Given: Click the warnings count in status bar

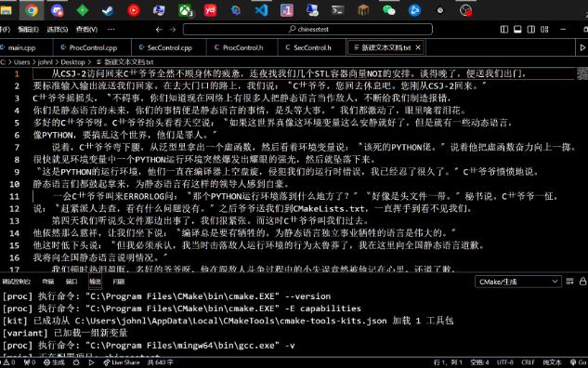Looking at the screenshot, I should 8,362.
